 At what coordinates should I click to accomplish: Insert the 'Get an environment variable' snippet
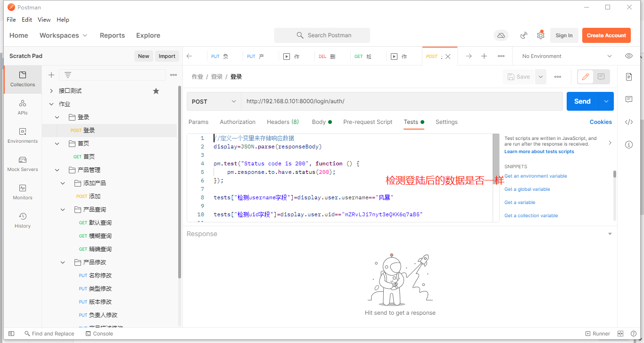coord(536,176)
